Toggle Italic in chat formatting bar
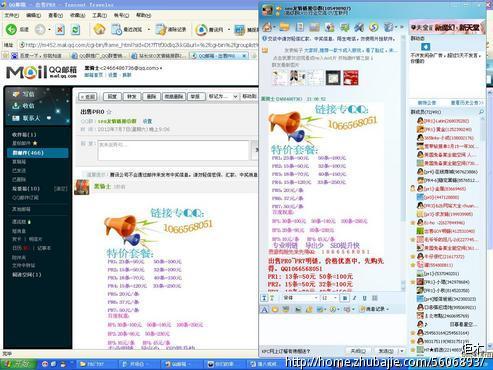Viewport: 493px width, 370px height. coord(355,298)
